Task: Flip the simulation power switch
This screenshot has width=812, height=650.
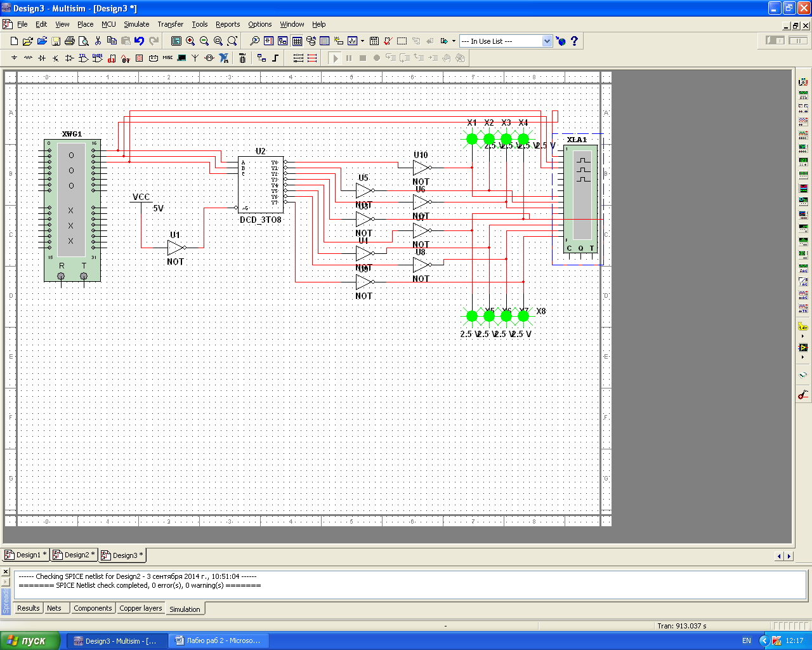Action: point(775,41)
